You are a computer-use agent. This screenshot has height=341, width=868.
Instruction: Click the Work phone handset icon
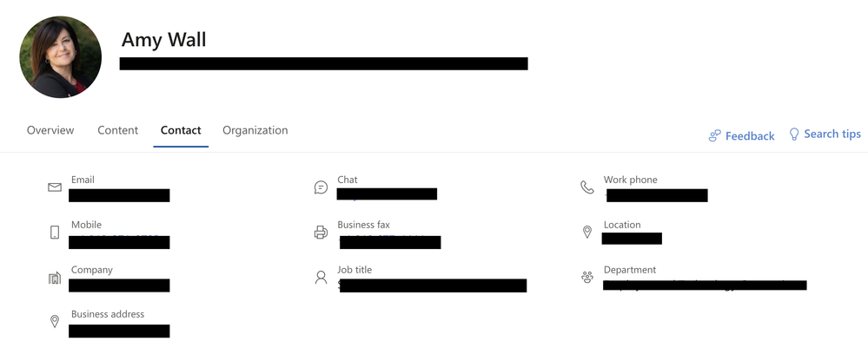[586, 187]
